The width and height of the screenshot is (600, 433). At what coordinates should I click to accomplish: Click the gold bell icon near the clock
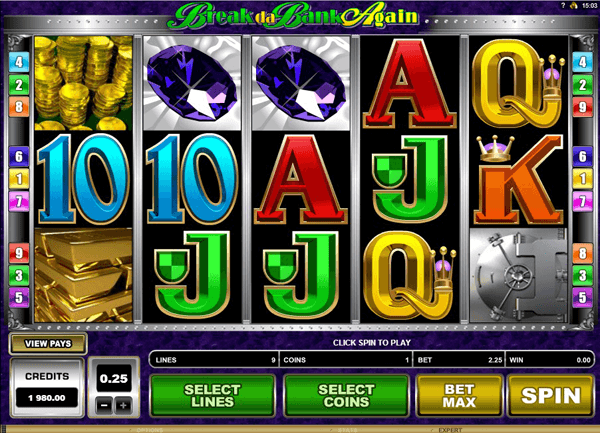pos(573,5)
